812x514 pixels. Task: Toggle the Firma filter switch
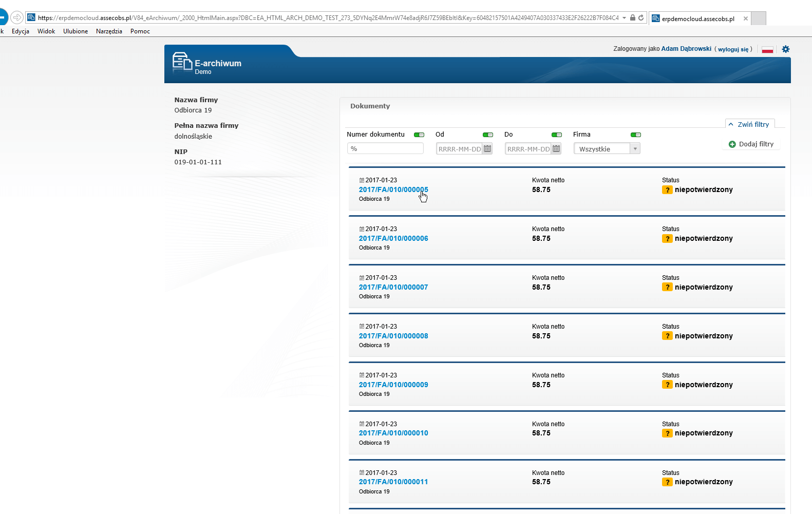click(636, 135)
